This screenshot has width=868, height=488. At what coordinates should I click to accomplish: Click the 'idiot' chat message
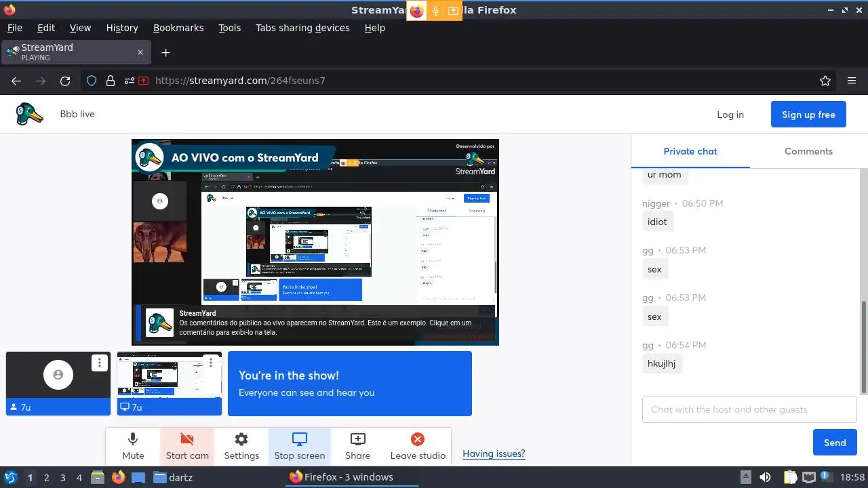pyautogui.click(x=657, y=222)
